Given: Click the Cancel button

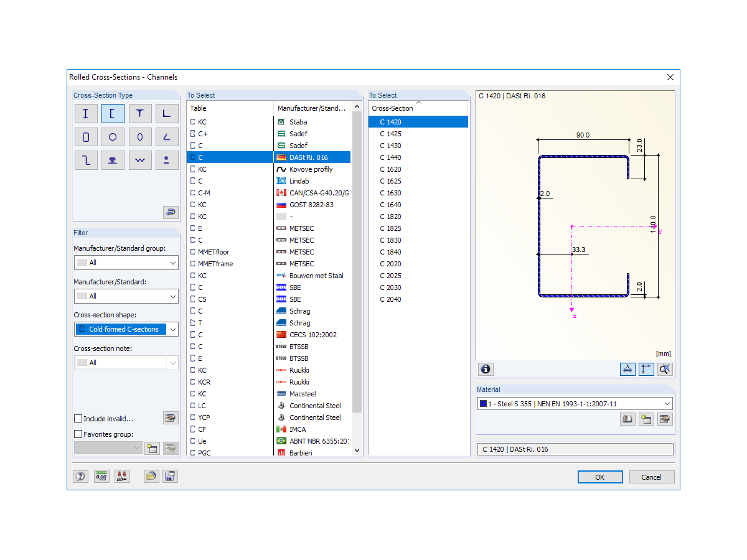Looking at the screenshot, I should [652, 477].
